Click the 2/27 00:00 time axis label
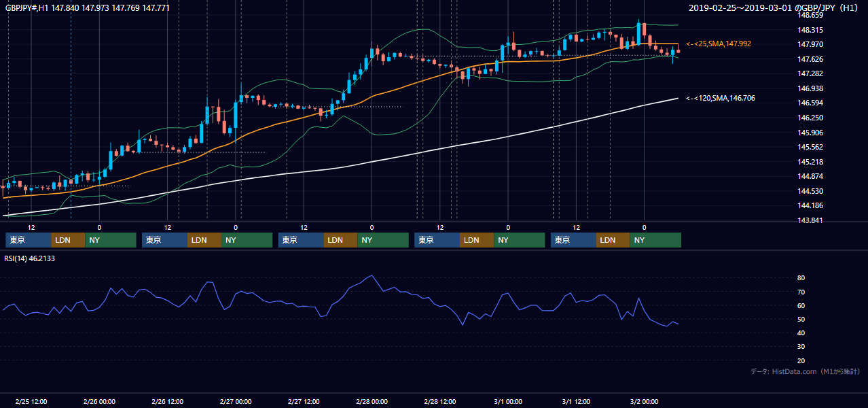The width and height of the screenshot is (868, 408). [236, 401]
